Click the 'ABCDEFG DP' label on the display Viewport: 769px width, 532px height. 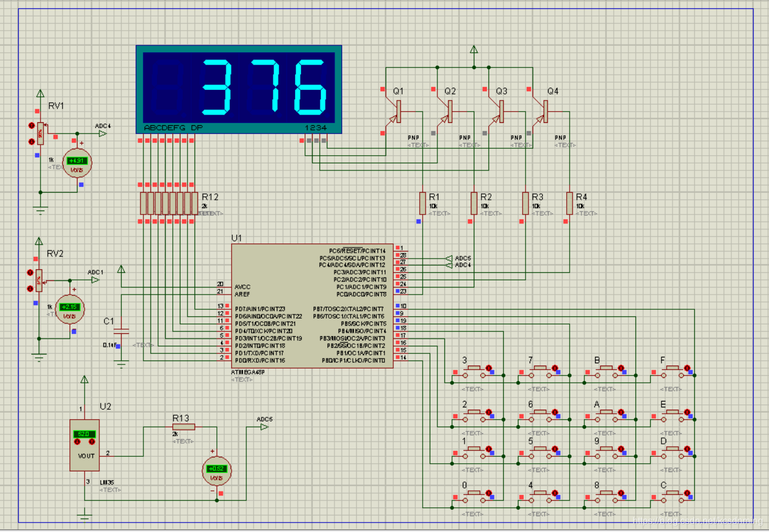point(174,128)
